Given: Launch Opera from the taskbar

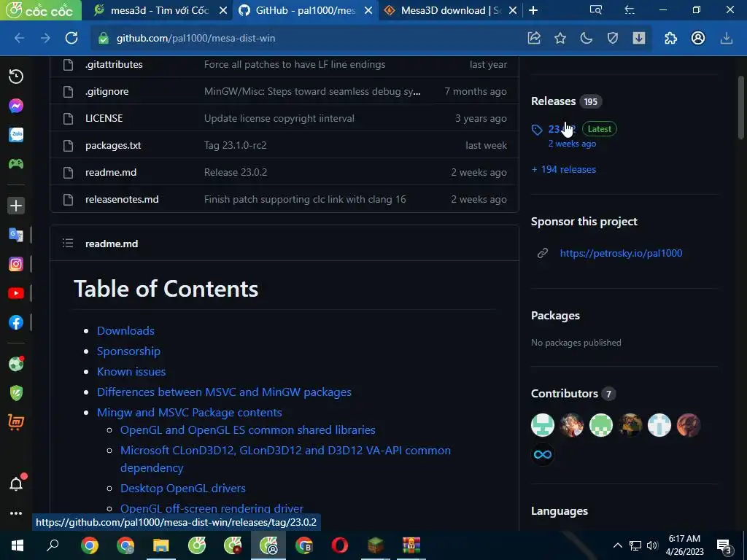Looking at the screenshot, I should click(340, 545).
